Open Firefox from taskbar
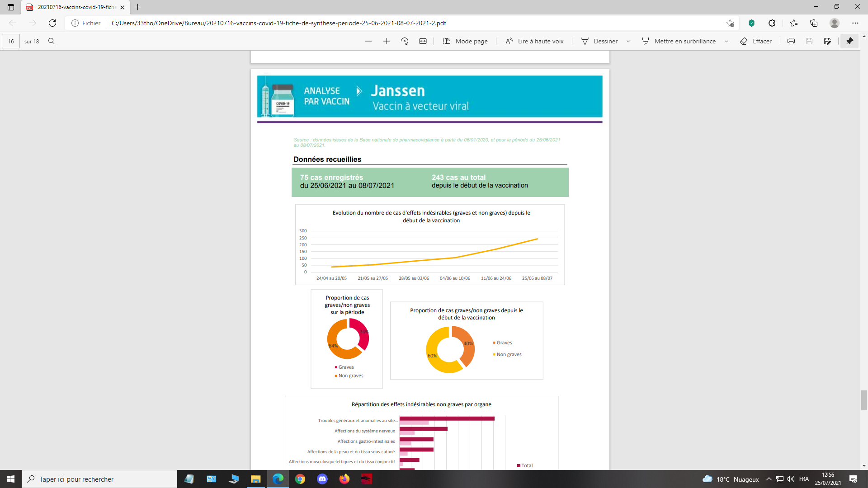Image resolution: width=868 pixels, height=488 pixels. (x=344, y=479)
